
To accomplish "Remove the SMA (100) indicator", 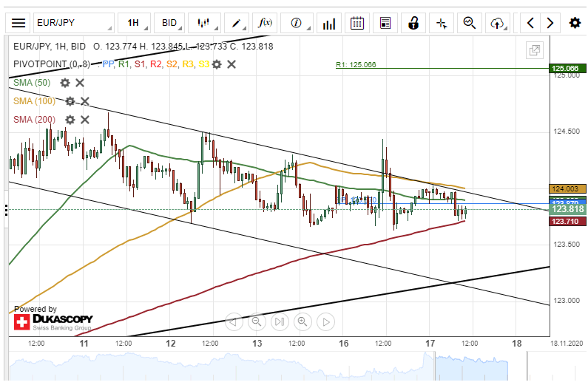I will pos(85,101).
